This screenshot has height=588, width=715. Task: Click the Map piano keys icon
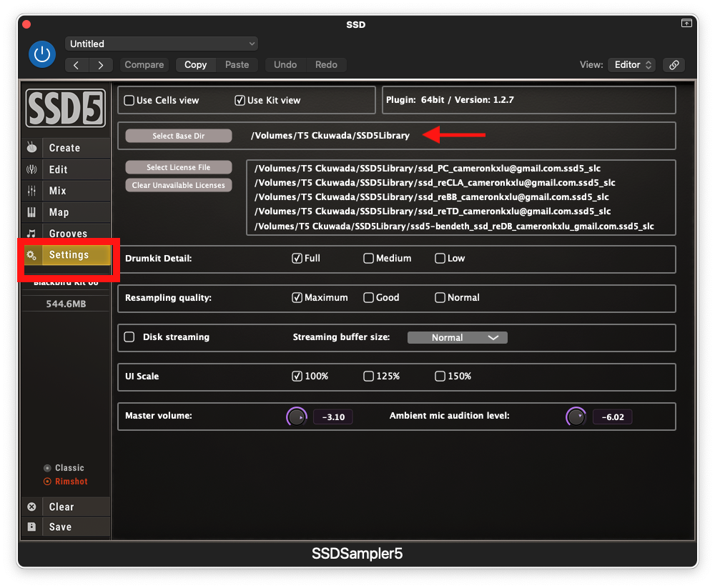31,212
